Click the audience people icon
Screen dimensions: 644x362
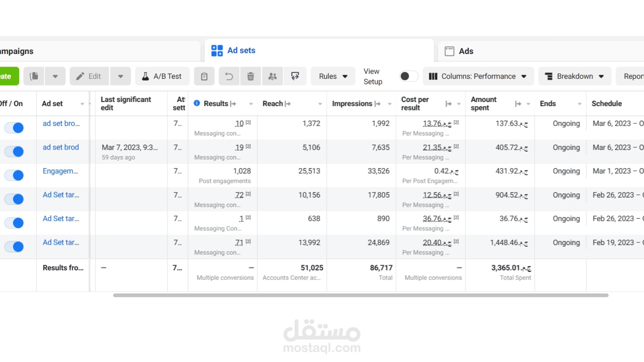coord(272,76)
